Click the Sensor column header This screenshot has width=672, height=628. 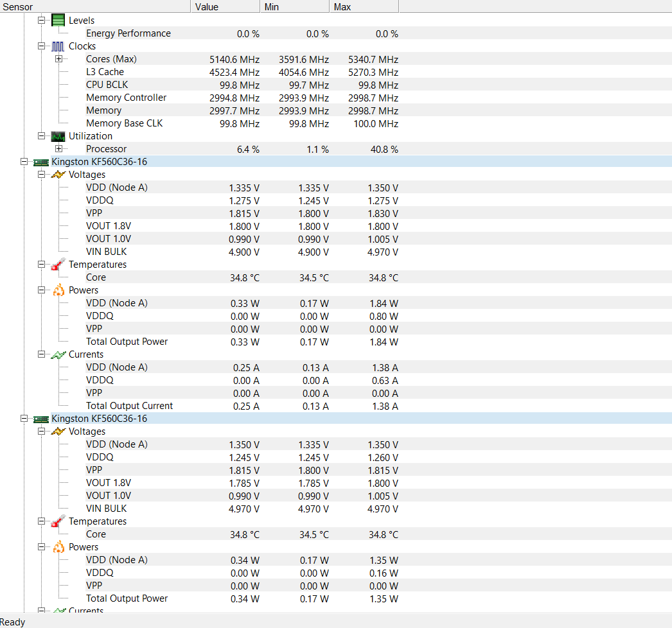[96, 6]
